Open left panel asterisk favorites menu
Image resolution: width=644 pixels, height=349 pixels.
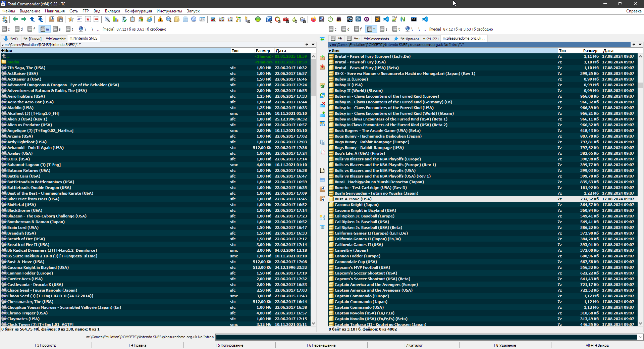point(307,45)
